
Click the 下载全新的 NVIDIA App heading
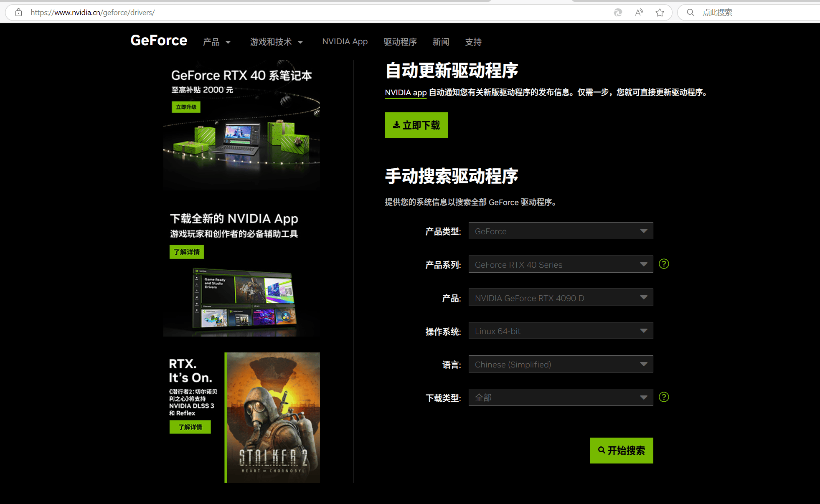[234, 219]
